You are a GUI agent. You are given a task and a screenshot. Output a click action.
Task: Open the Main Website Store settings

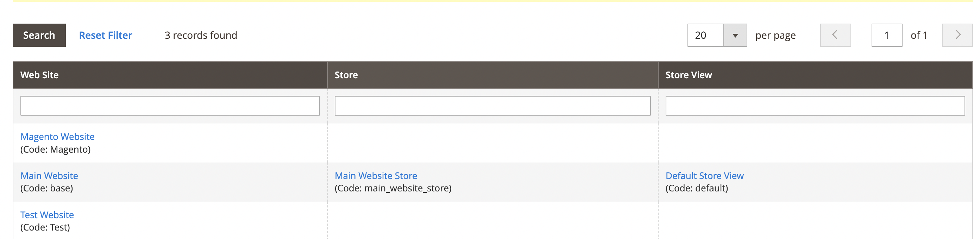tap(376, 175)
